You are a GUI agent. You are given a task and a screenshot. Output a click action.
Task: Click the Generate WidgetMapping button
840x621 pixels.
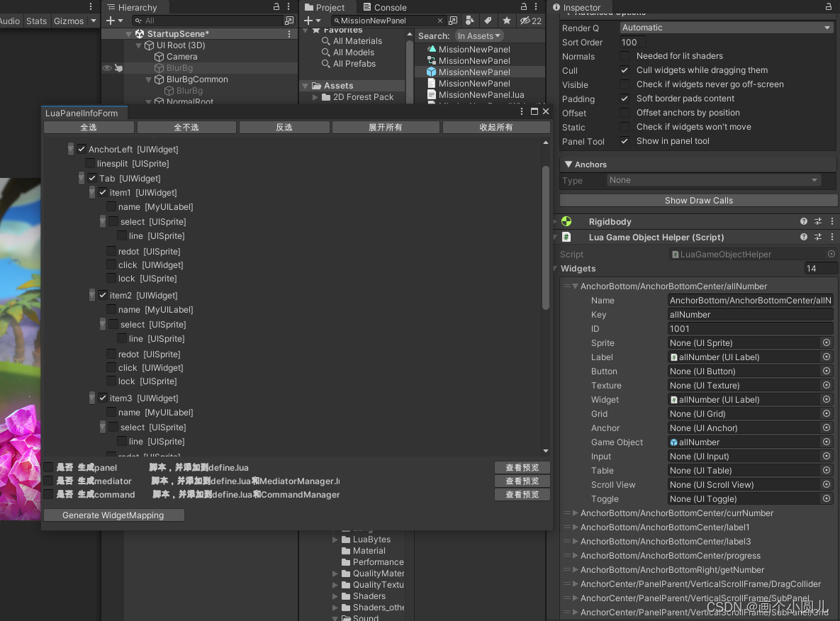click(113, 515)
